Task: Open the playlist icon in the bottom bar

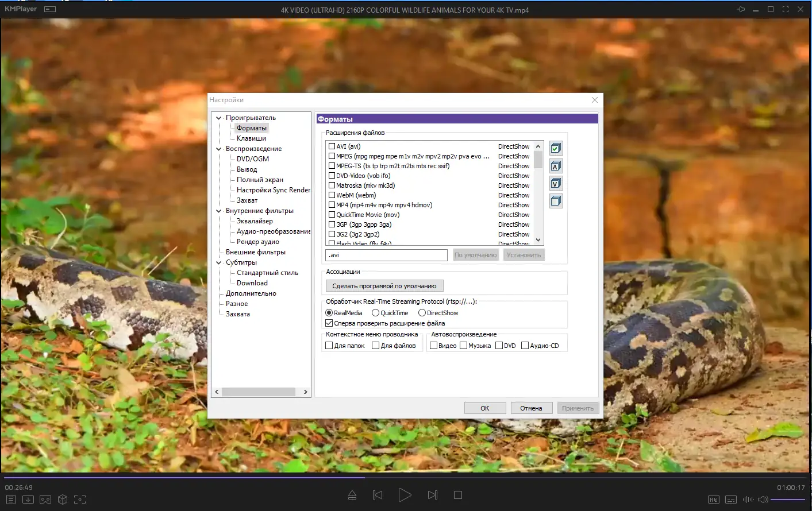Action: click(x=10, y=500)
